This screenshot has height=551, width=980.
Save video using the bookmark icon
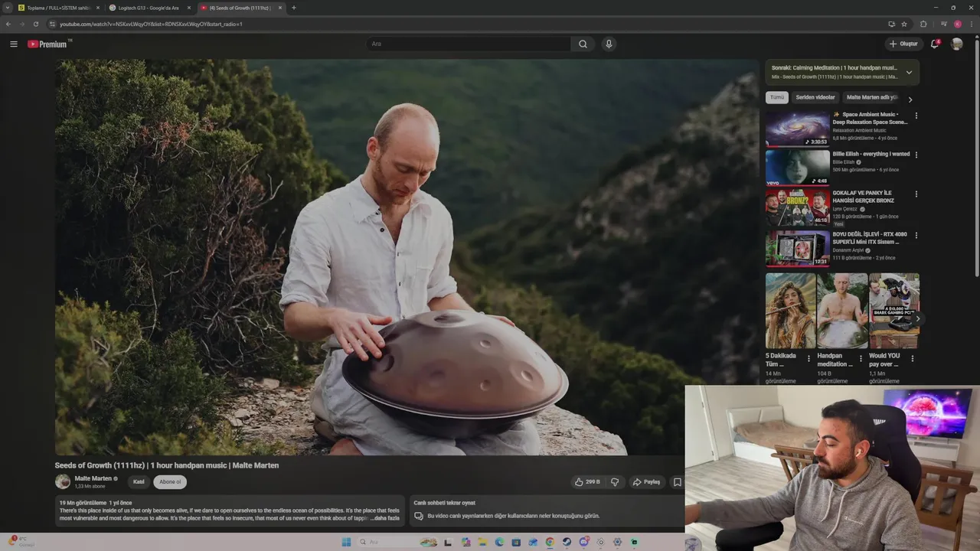click(x=677, y=482)
